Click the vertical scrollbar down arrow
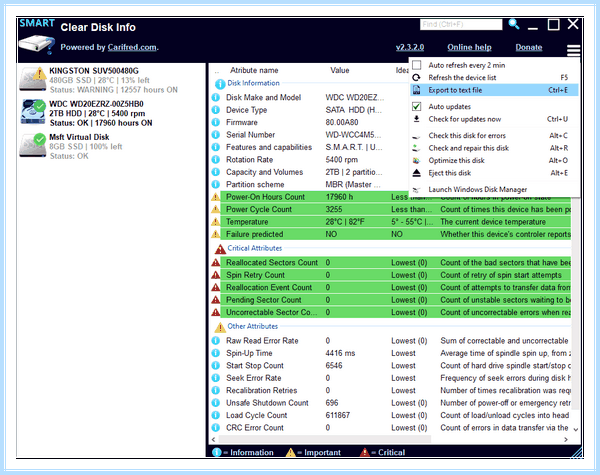The height and width of the screenshot is (475, 600). [x=576, y=429]
